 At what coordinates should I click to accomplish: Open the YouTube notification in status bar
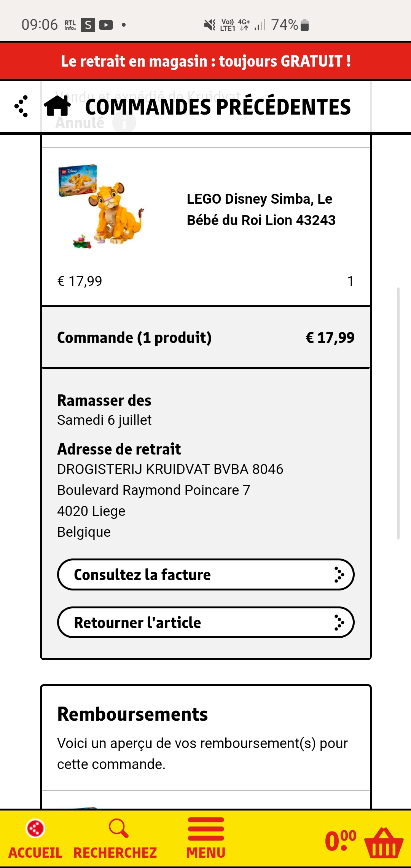106,25
